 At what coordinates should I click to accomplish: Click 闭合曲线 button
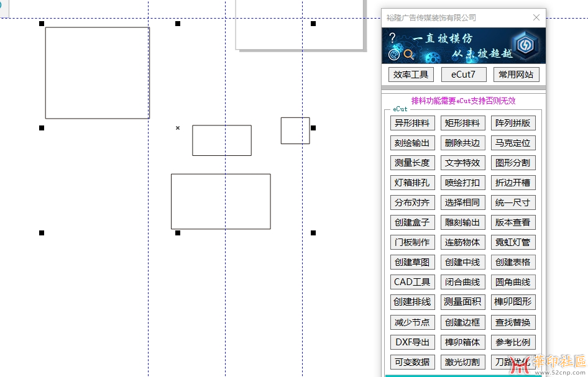pos(462,282)
